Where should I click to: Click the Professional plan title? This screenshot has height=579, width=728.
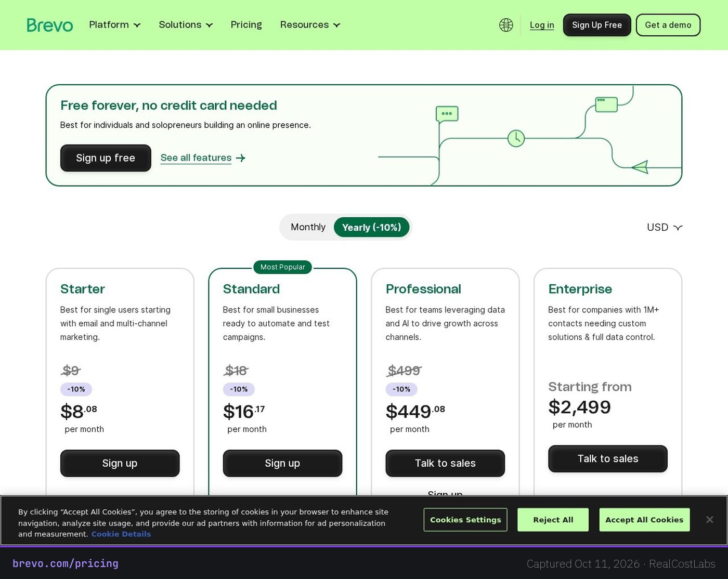[423, 289]
